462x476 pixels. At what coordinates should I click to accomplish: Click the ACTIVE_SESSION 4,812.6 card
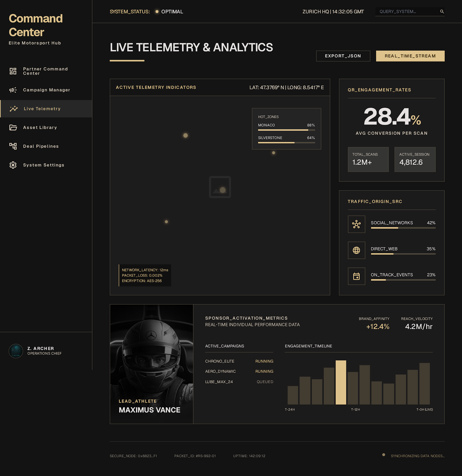(415, 159)
